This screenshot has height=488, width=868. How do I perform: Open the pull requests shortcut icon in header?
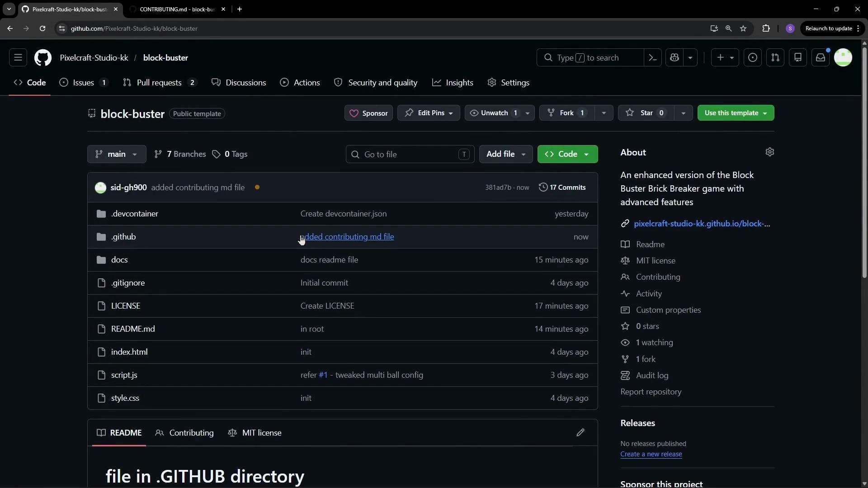click(x=775, y=57)
